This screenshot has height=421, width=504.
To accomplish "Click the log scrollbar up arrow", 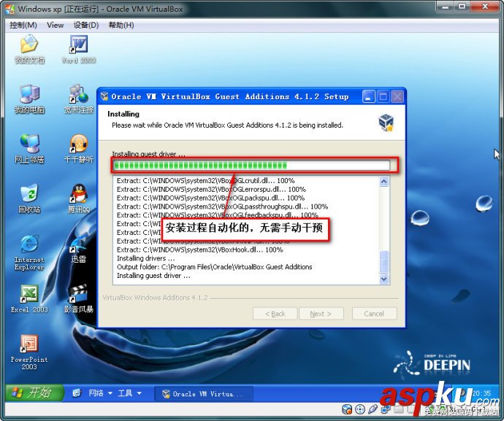I will coord(383,182).
